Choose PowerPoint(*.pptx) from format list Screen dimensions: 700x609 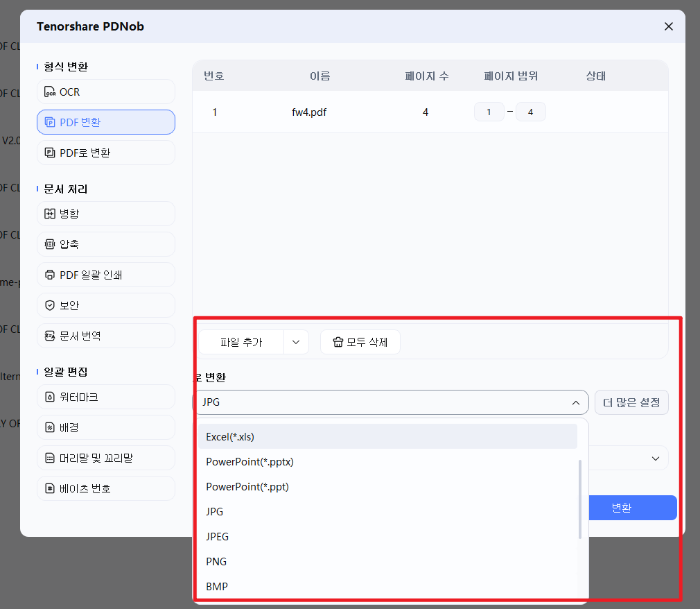pyautogui.click(x=387, y=461)
